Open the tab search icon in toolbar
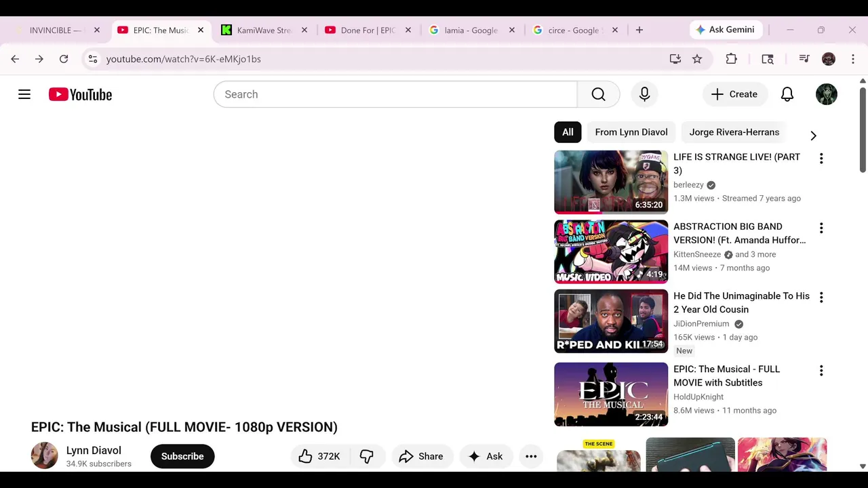Viewport: 868px width, 488px height. click(x=768, y=59)
